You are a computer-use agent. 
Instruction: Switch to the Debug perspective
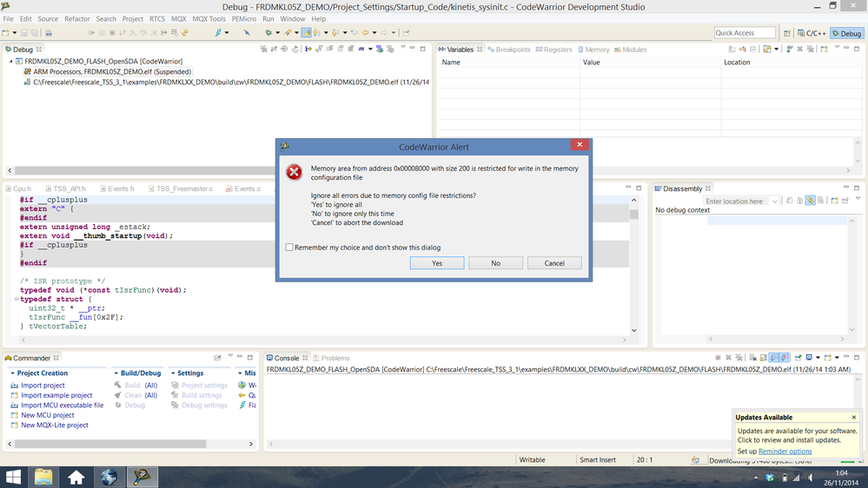pos(847,33)
